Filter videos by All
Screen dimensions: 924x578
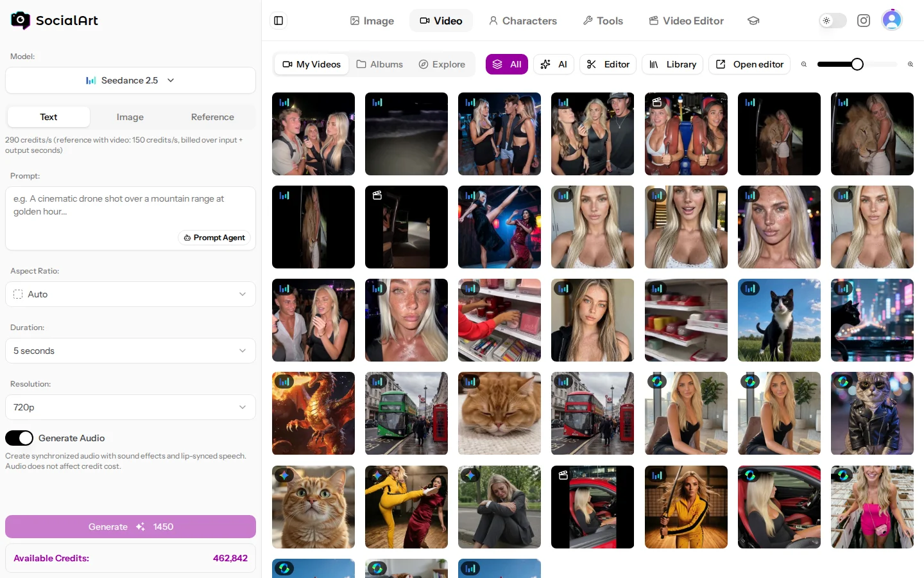507,64
